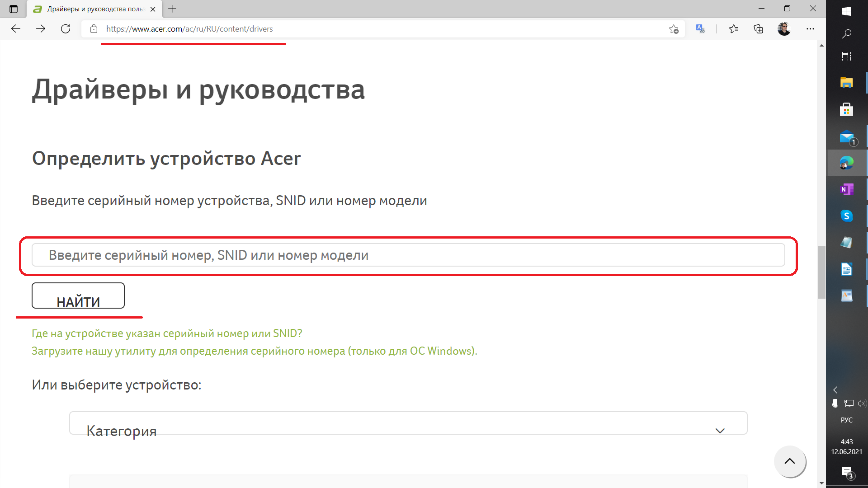Open network status tray icon
Screen dimensions: 868x488
[849, 404]
